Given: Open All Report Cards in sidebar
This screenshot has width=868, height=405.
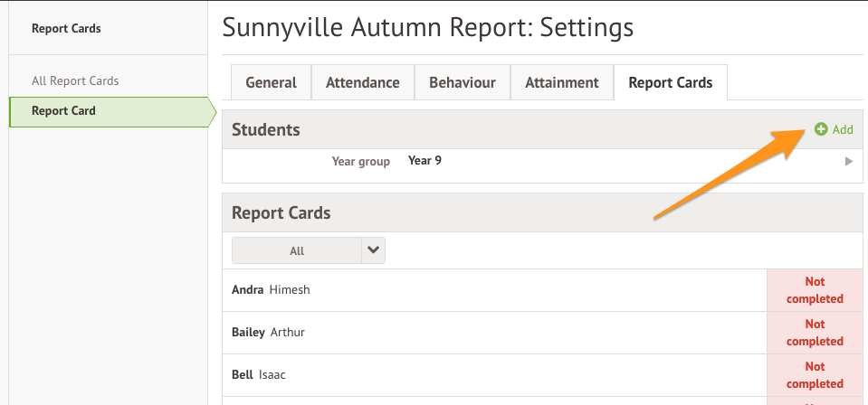Looking at the screenshot, I should pos(75,80).
